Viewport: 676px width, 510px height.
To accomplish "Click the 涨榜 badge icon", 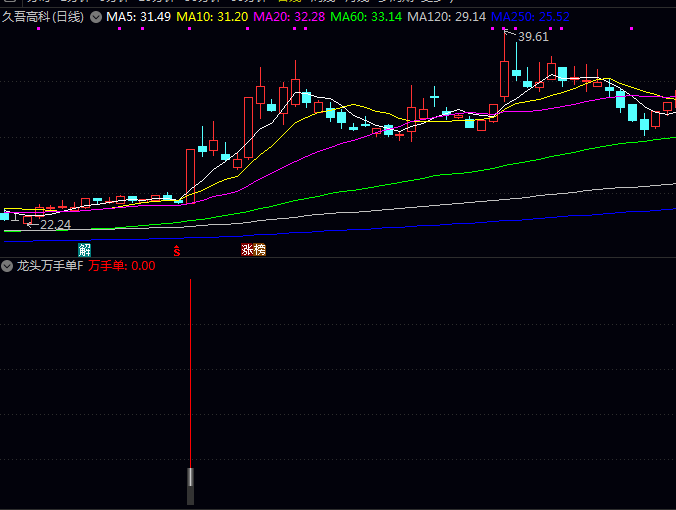I will pos(254,249).
